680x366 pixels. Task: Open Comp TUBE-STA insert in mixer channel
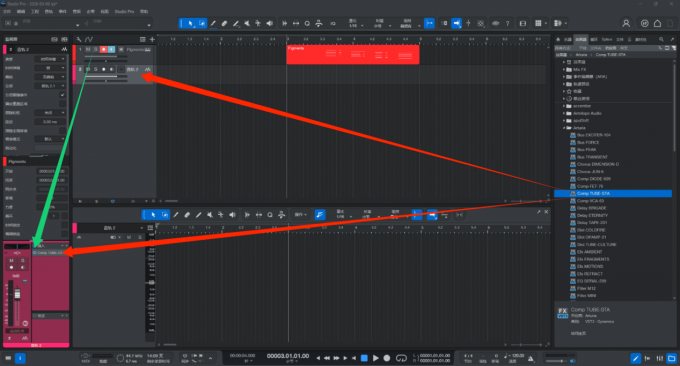tap(50, 252)
